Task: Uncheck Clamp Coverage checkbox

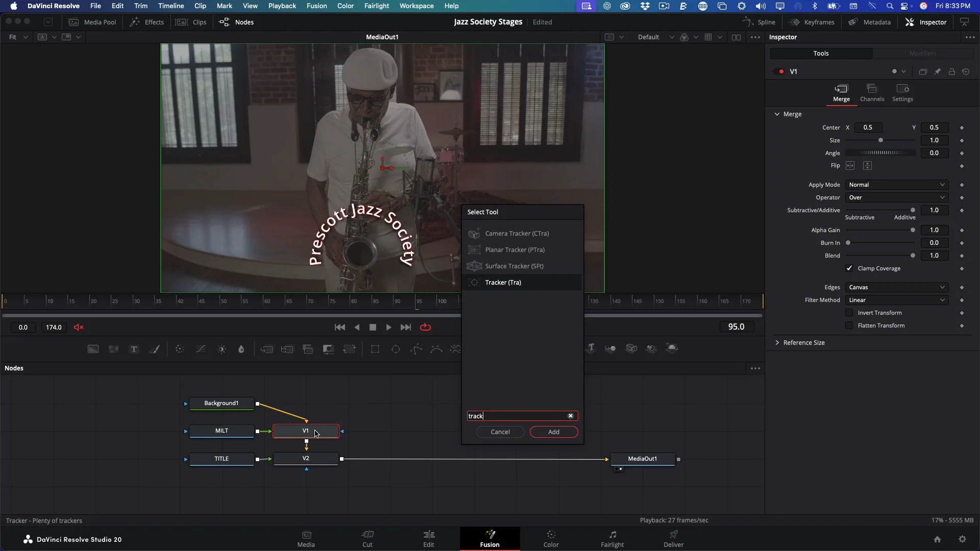Action: (x=849, y=268)
